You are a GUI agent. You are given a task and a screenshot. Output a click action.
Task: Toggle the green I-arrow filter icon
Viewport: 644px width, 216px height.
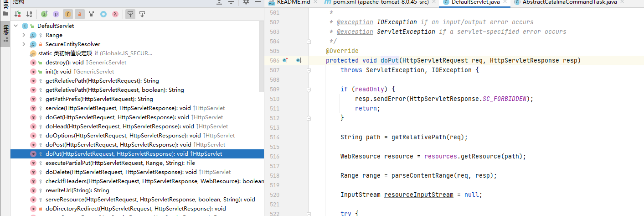tap(44, 14)
